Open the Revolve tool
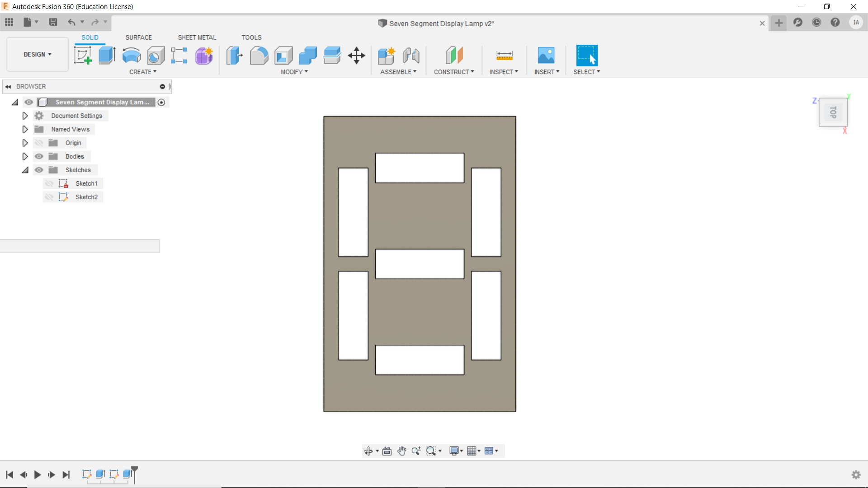Viewport: 868px width, 488px height. (131, 55)
